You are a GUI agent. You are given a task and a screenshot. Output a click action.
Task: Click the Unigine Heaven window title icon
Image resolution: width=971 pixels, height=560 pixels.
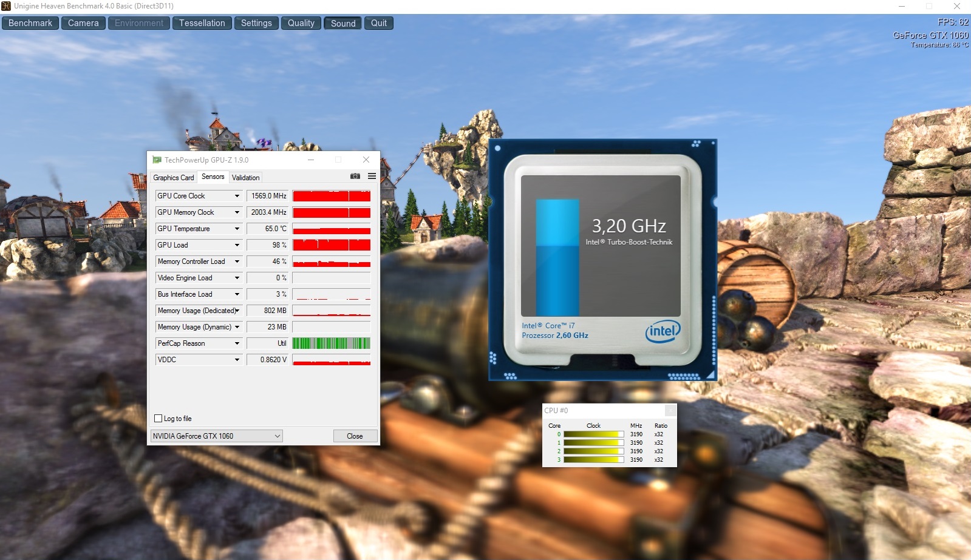click(6, 6)
